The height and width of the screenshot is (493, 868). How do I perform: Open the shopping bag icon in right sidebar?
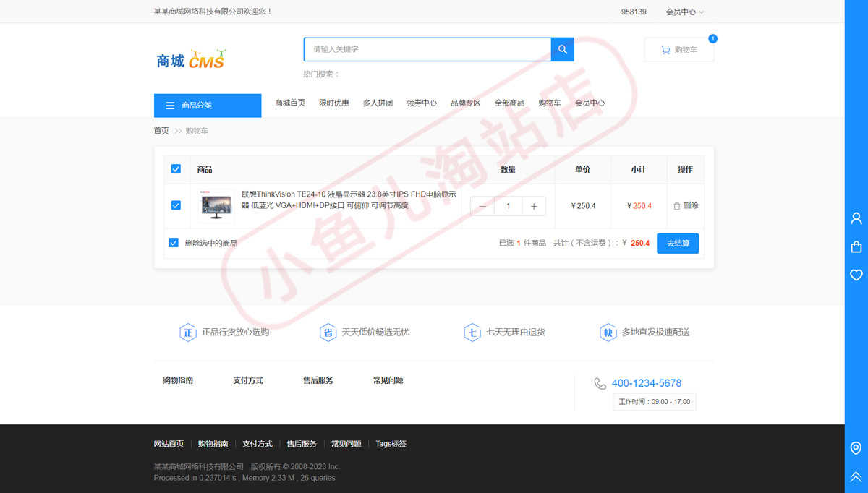click(x=856, y=246)
